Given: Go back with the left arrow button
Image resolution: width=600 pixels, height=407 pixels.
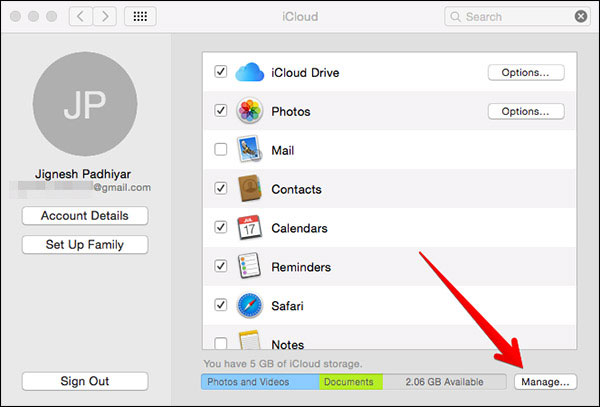Looking at the screenshot, I should click(x=80, y=16).
